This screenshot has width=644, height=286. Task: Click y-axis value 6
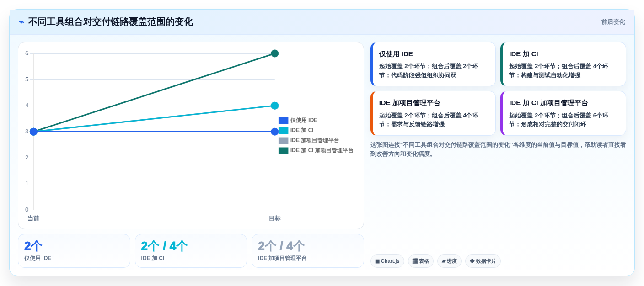pos(27,53)
